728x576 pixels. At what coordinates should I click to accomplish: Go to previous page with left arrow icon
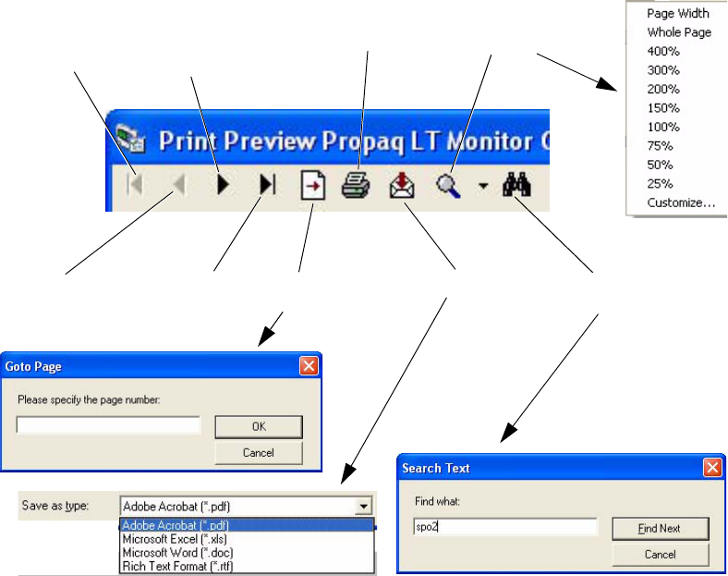(x=178, y=185)
